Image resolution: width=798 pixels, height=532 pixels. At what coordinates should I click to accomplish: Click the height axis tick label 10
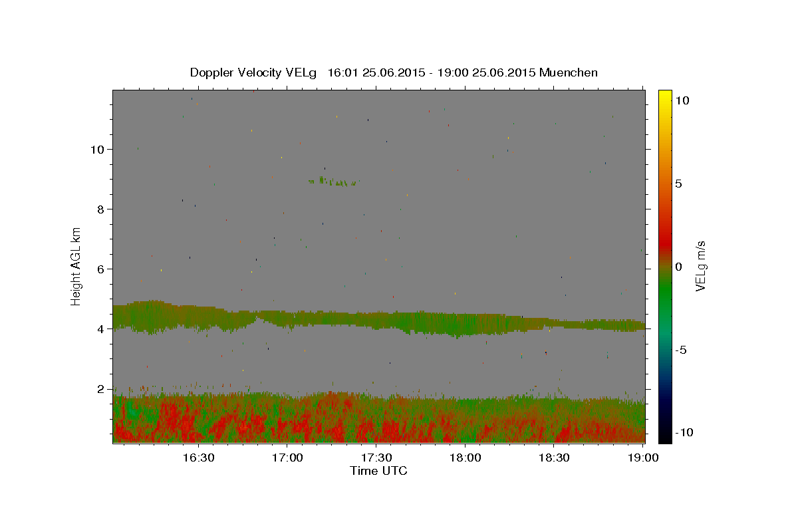point(98,150)
